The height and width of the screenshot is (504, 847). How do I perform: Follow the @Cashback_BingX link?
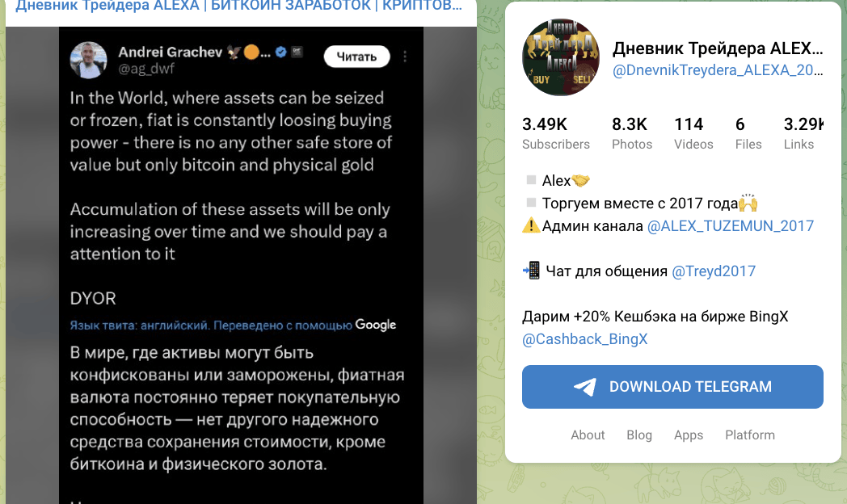(584, 339)
